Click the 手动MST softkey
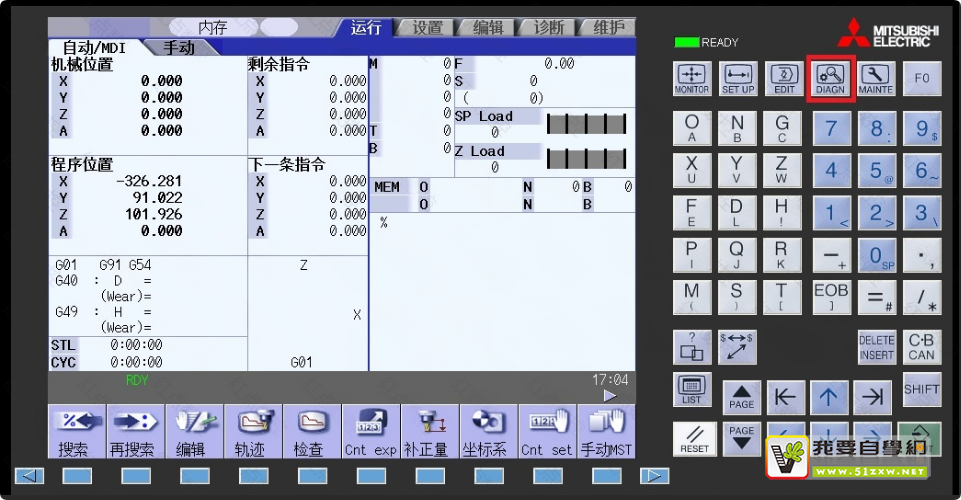The height and width of the screenshot is (500, 961). 607,431
